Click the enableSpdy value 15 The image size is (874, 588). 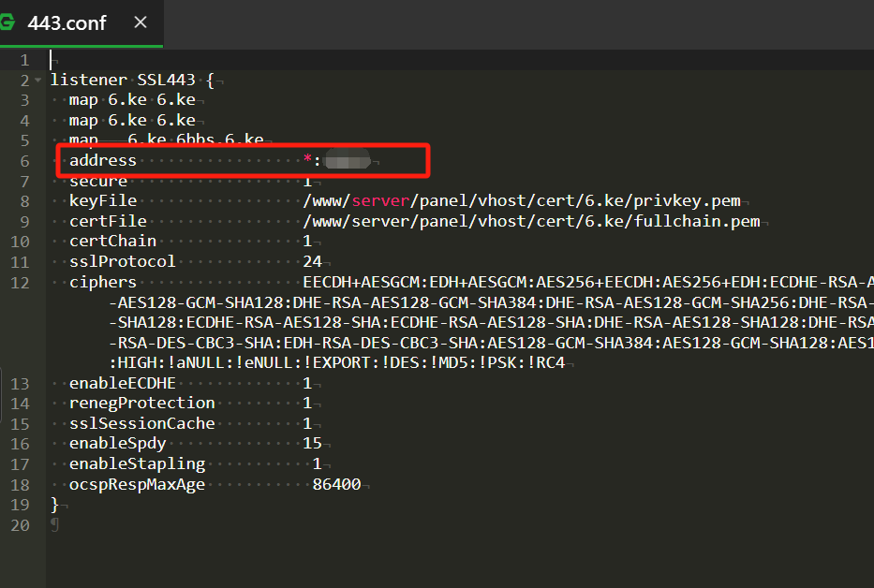pyautogui.click(x=312, y=443)
